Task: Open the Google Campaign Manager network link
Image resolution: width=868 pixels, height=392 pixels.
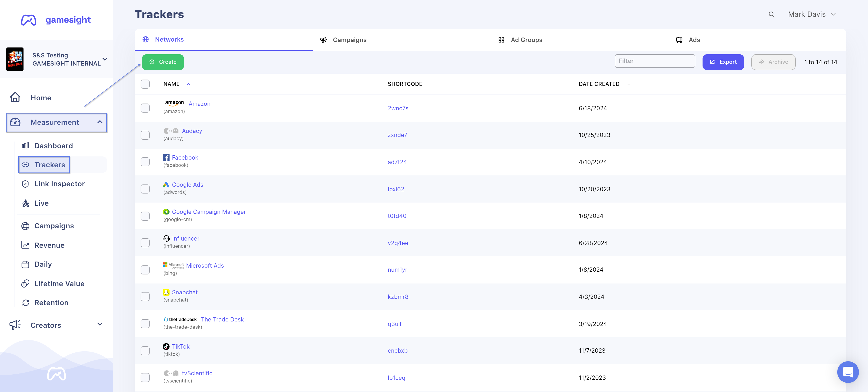Action: (209, 212)
